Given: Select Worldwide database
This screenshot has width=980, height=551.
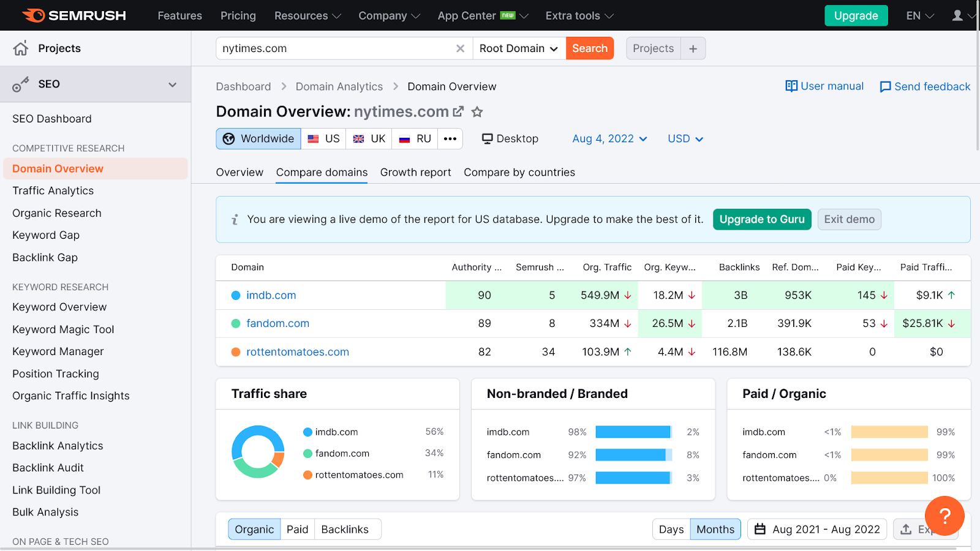Looking at the screenshot, I should coord(258,139).
